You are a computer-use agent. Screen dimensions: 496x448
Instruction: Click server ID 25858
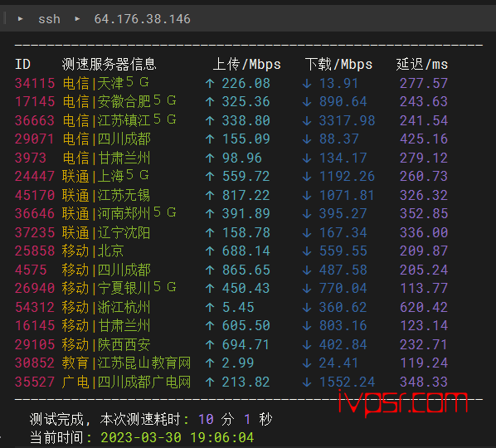tap(35, 251)
